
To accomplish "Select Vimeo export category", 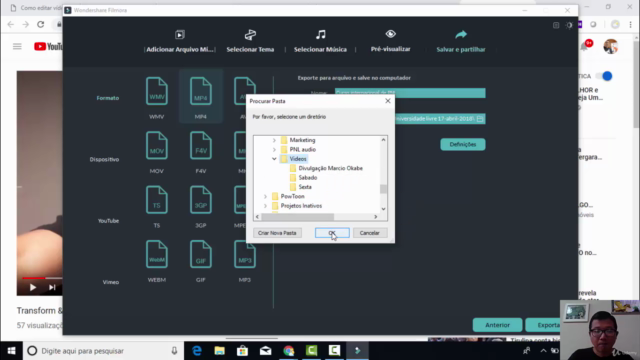I will [x=111, y=282].
